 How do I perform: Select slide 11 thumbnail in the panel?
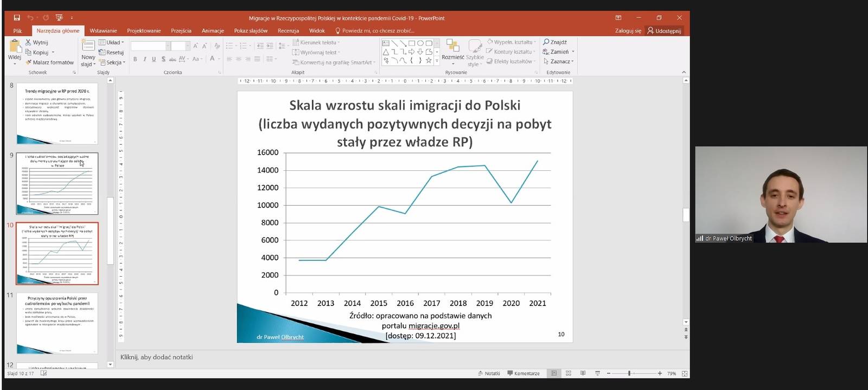pyautogui.click(x=57, y=323)
